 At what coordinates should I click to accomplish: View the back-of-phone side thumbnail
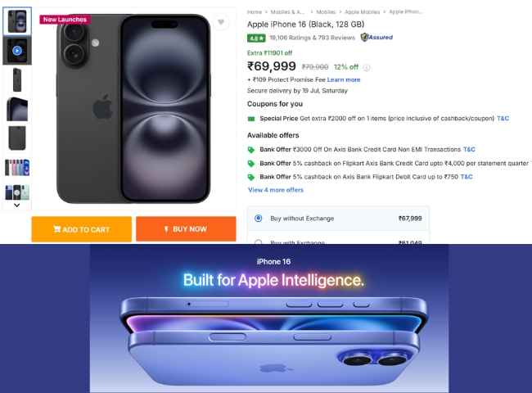17,79
